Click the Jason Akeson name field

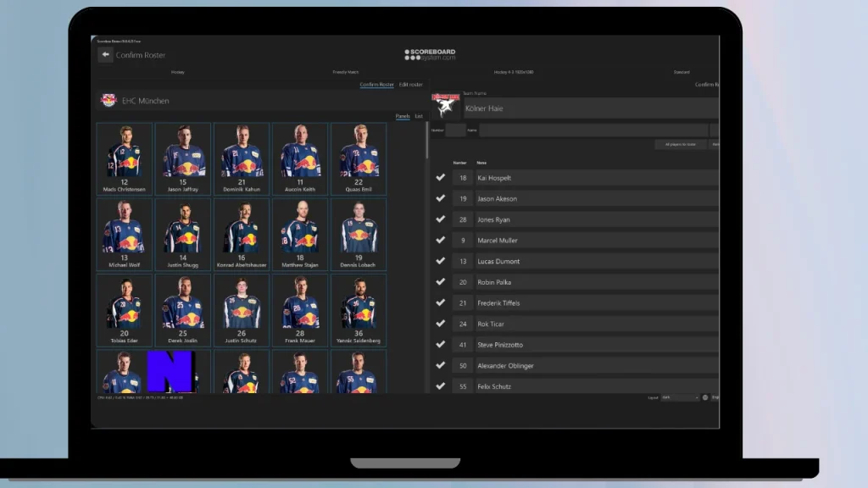(x=598, y=198)
